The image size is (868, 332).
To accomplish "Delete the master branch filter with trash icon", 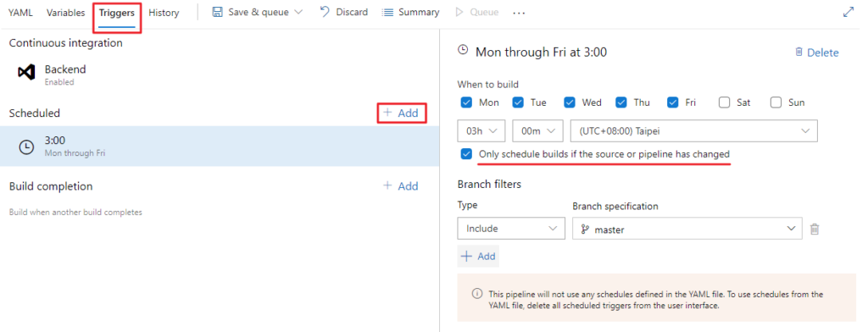I will pos(815,229).
